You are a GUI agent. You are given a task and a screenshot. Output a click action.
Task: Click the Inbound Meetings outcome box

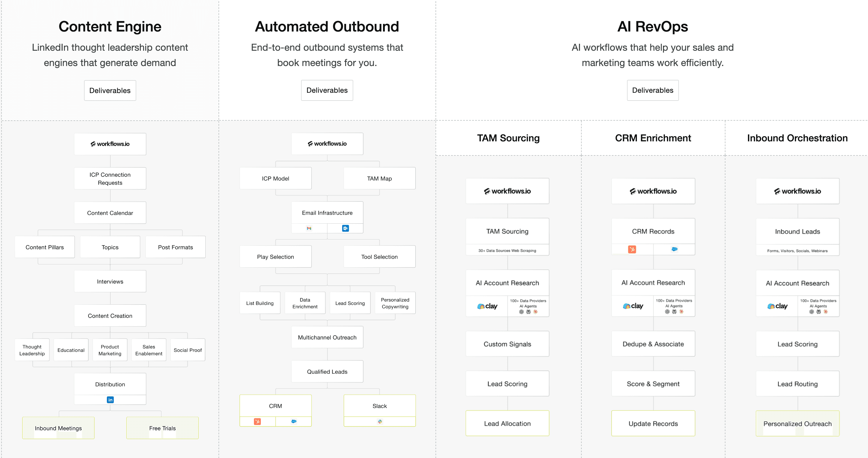58,428
